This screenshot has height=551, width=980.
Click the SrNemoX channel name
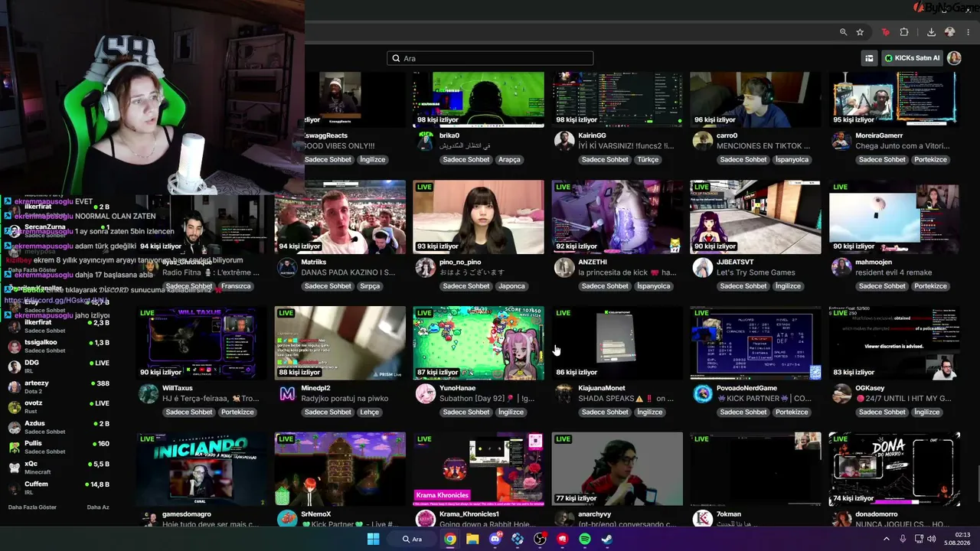[316, 514]
